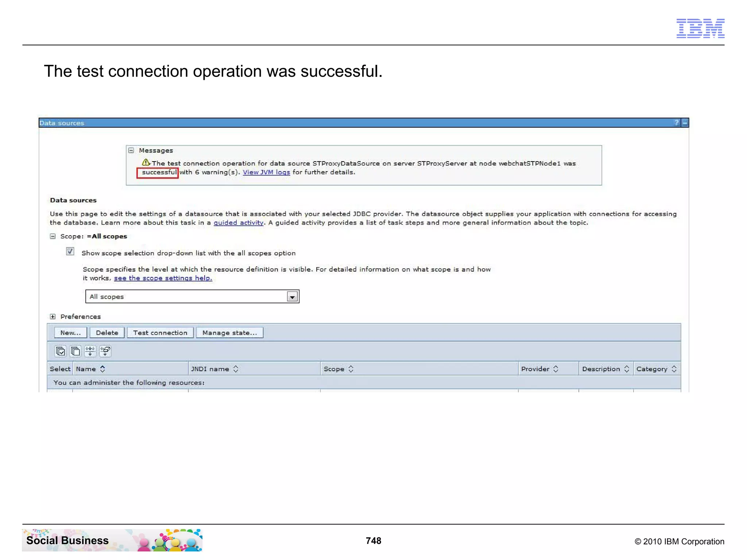
Task: Click the Deselect All items icon
Action: pos(75,351)
